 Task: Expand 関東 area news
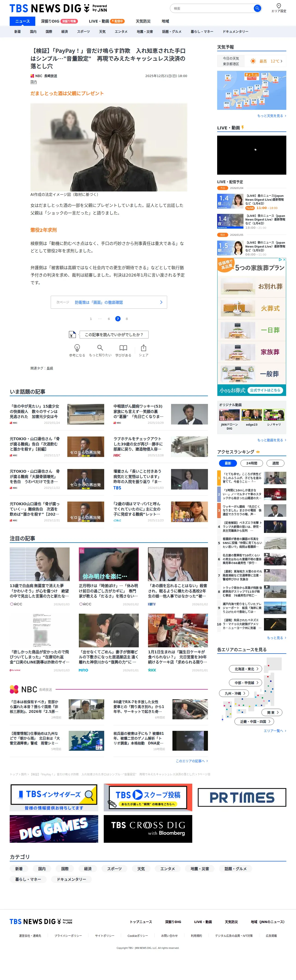[272, 712]
